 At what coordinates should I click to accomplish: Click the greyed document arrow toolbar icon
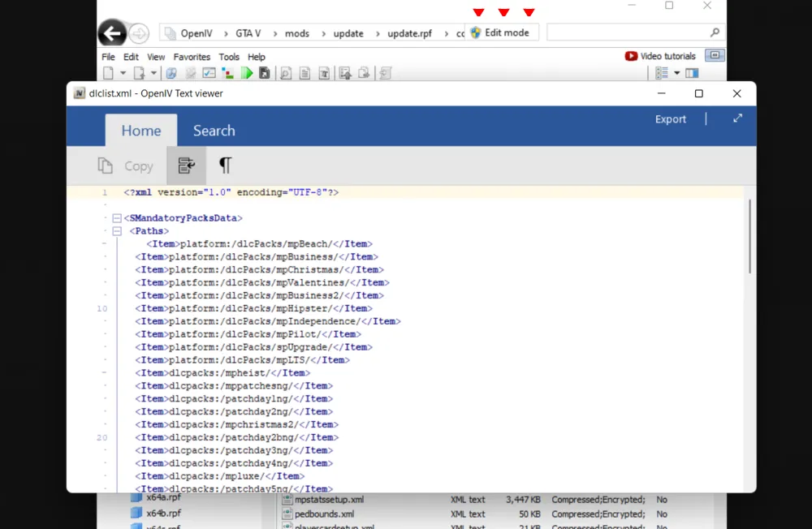coord(385,73)
